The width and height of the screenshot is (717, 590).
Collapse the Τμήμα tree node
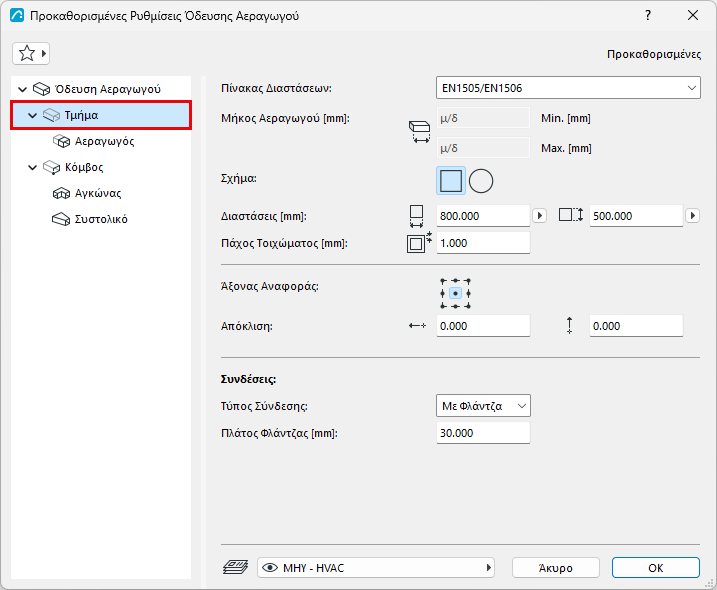(32, 116)
